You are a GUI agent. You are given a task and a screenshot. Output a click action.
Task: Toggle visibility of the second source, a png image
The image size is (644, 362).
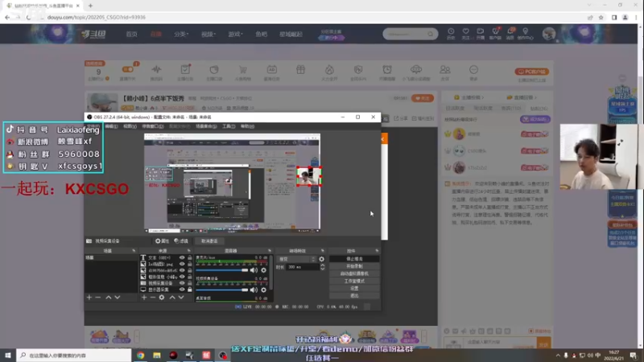182,264
